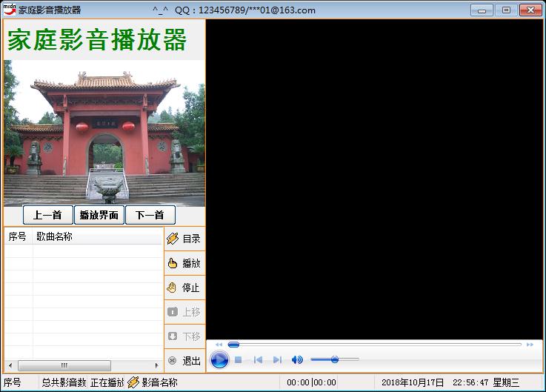Click the msdn application icon in the title bar
The image size is (546, 392).
10,10
